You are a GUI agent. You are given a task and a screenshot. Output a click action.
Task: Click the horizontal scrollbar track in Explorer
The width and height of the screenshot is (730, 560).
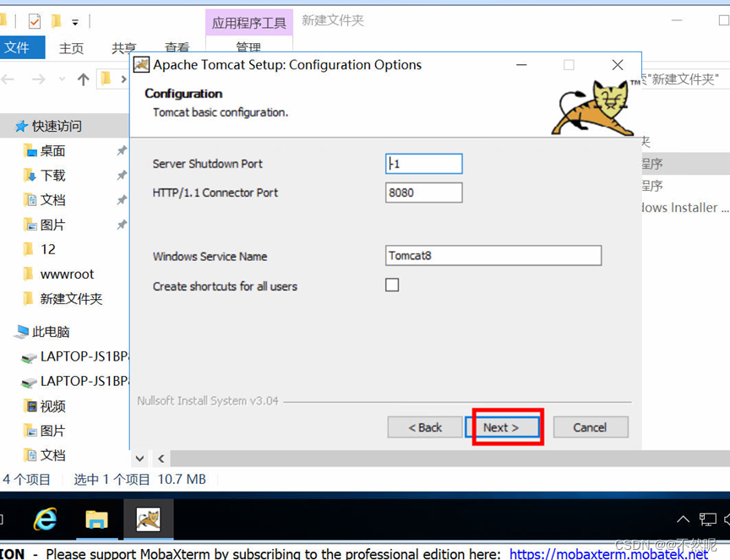point(449,459)
